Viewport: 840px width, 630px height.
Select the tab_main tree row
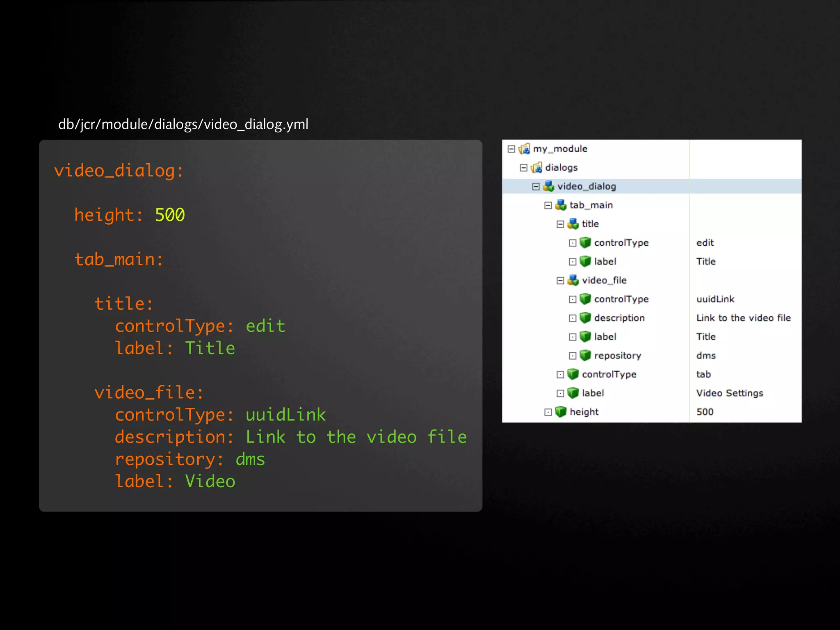coord(652,205)
